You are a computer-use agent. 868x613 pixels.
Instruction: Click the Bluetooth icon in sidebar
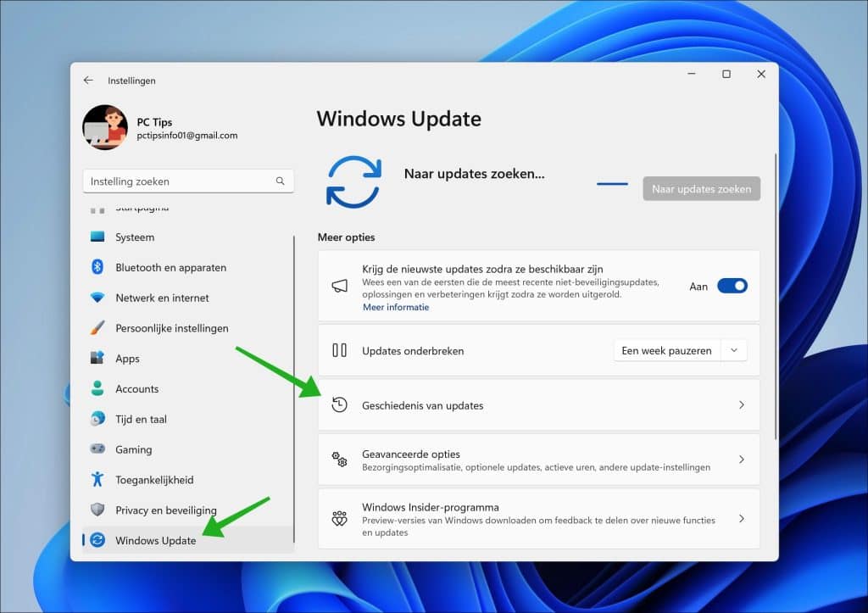point(97,267)
